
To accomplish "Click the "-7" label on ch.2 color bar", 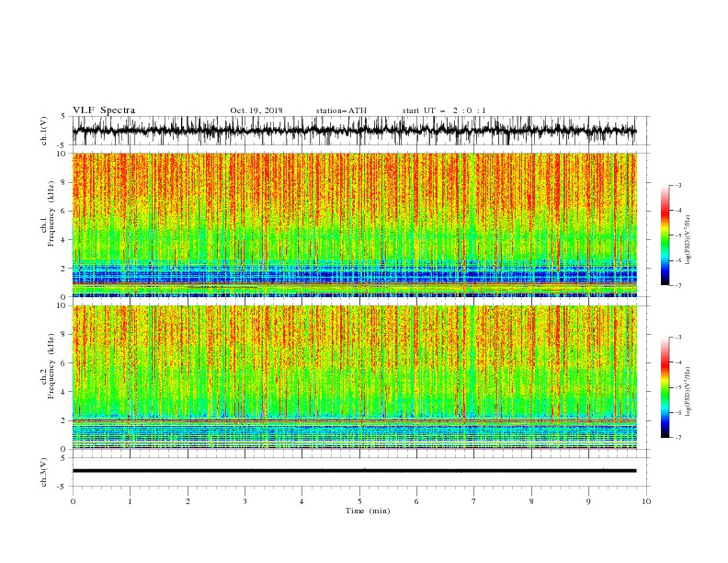I will point(678,438).
